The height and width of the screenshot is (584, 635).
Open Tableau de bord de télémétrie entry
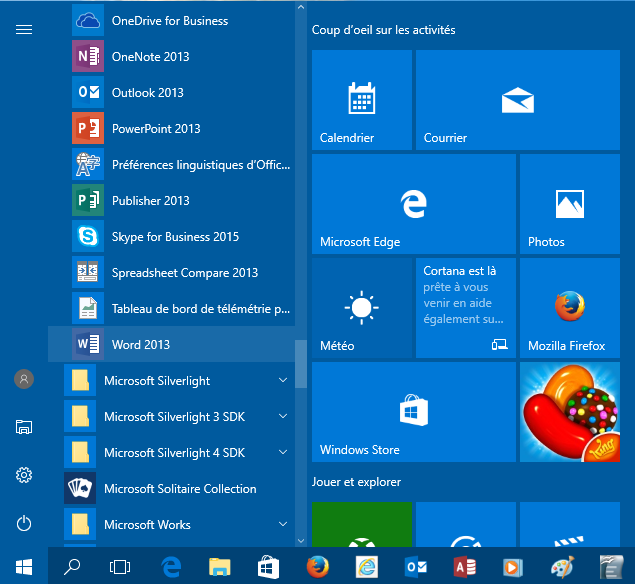tap(171, 309)
